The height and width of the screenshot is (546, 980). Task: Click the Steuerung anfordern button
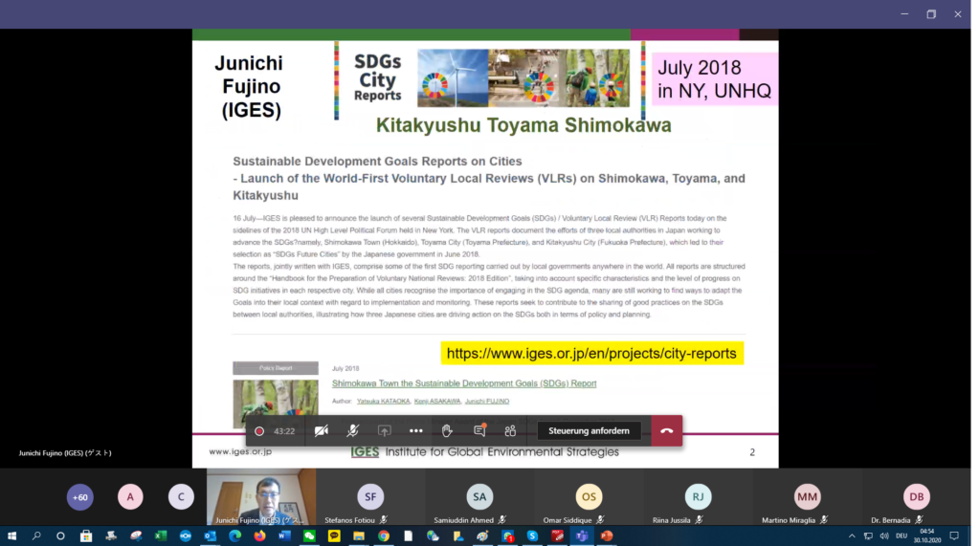pyautogui.click(x=589, y=431)
